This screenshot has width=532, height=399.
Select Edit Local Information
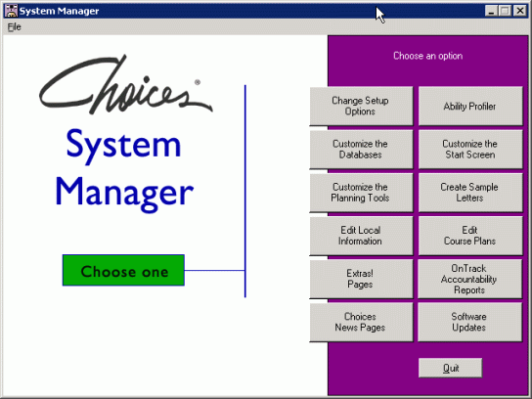(361, 236)
